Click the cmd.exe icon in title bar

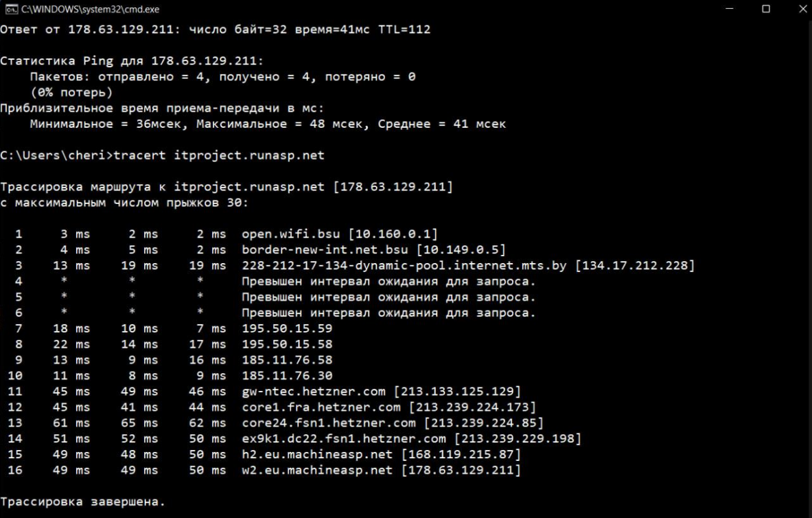pyautogui.click(x=11, y=10)
